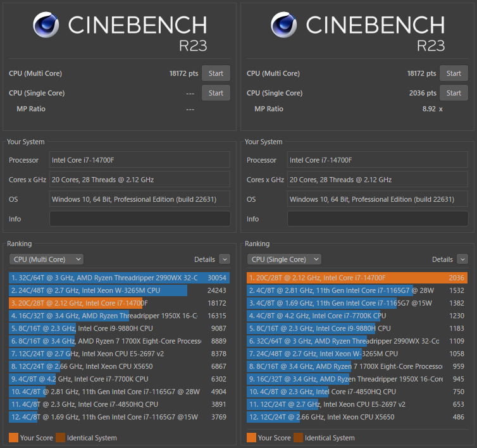The height and width of the screenshot is (448, 477).
Task: Click the MP Ratio value 8.92 x
Action: (x=432, y=109)
